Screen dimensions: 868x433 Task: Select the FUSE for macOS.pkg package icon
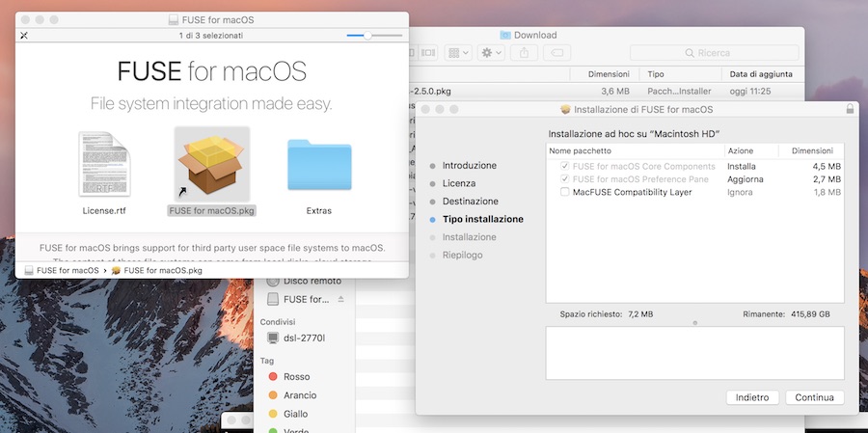tap(212, 165)
